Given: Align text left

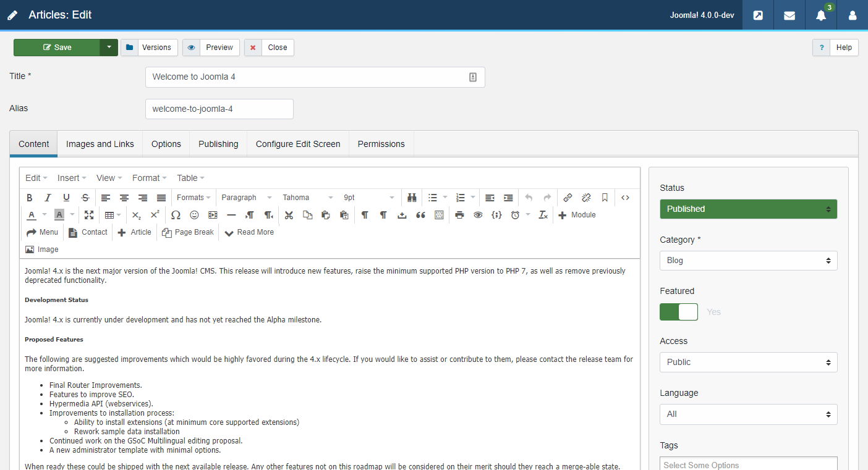Looking at the screenshot, I should pyautogui.click(x=106, y=198).
